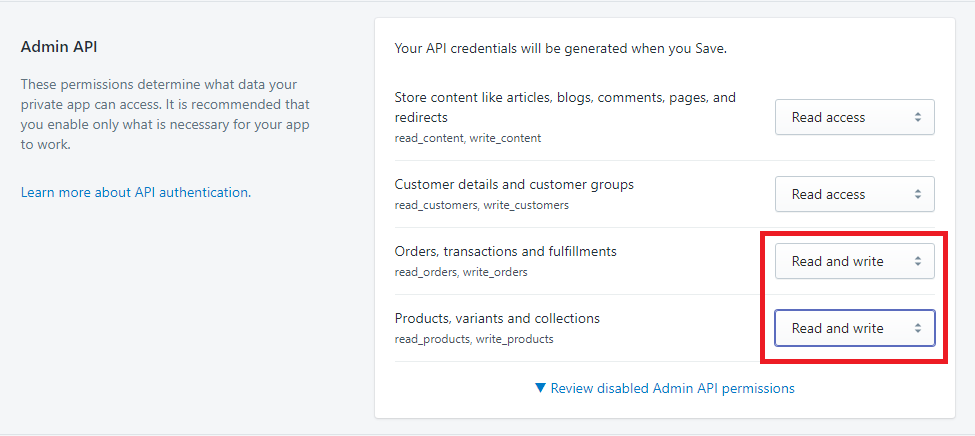Click the arrows icon in Store content dropdown

(x=917, y=117)
